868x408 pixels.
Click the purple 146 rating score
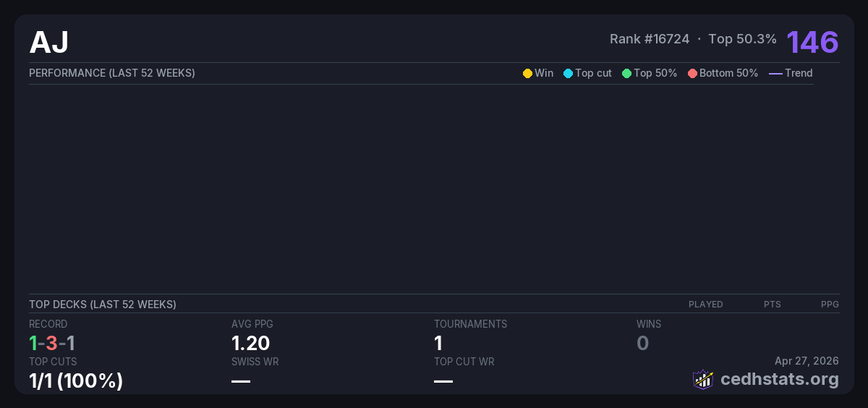(x=812, y=42)
